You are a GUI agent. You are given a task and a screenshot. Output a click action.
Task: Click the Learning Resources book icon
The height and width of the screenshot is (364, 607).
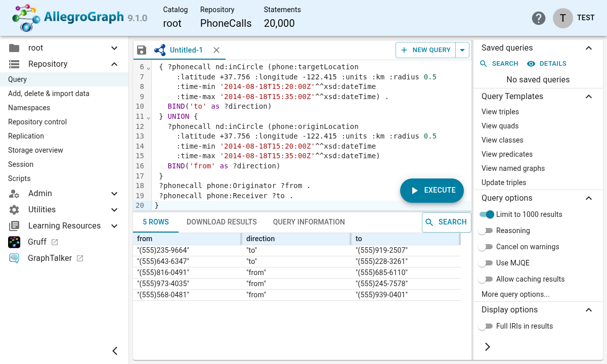click(14, 226)
